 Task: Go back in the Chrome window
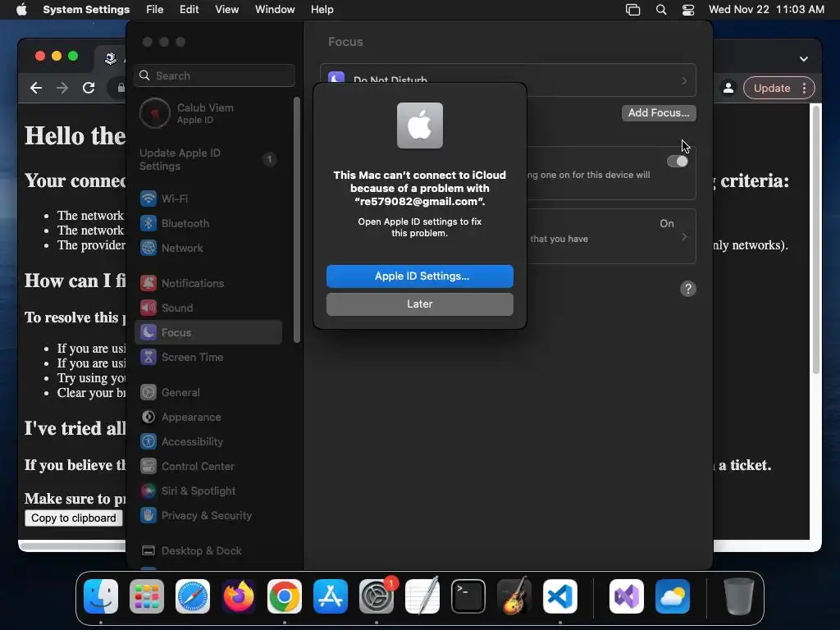(36, 88)
